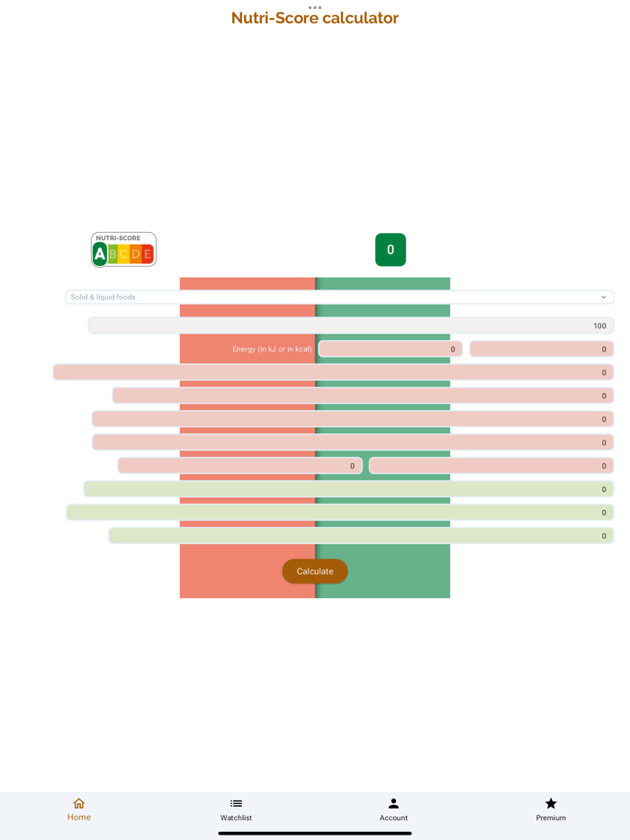Viewport: 630px width, 840px height.
Task: Open the three-dot menu at the top
Action: coord(315,7)
